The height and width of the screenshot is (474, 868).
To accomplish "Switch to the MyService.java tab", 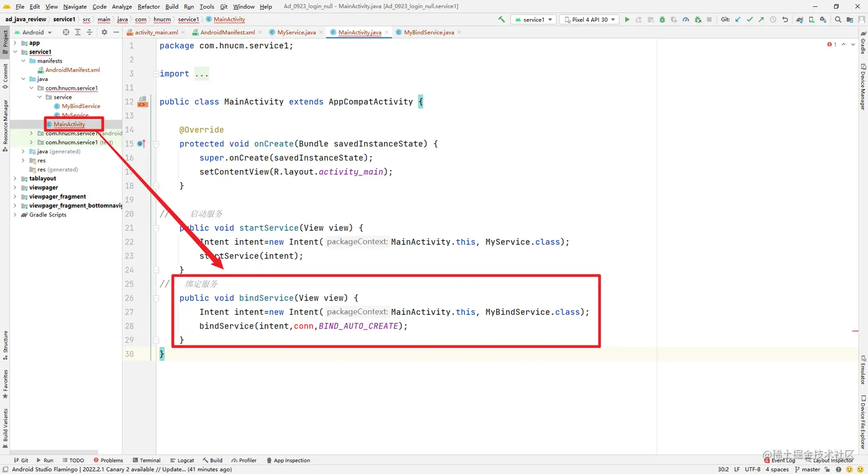I will point(296,32).
